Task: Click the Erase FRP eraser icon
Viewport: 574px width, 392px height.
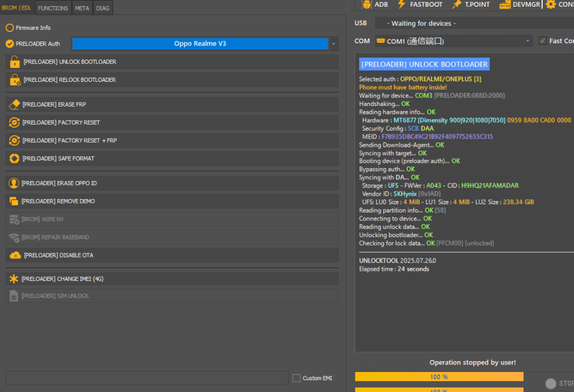Action: click(14, 104)
